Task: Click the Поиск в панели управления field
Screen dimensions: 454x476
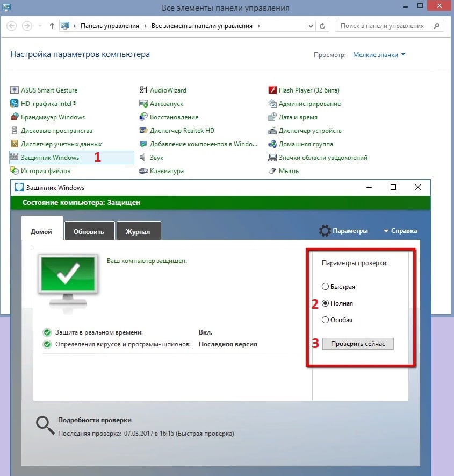Action: coord(390,26)
